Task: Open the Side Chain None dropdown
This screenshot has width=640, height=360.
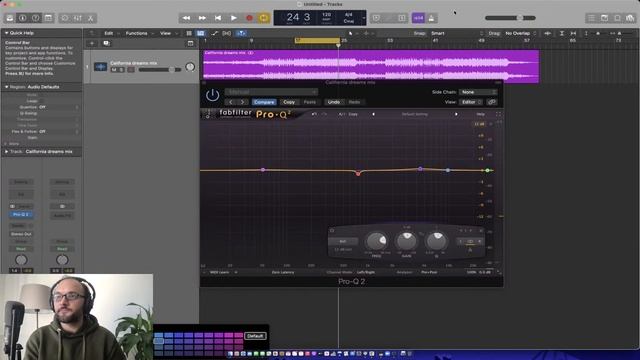Action: [478, 92]
